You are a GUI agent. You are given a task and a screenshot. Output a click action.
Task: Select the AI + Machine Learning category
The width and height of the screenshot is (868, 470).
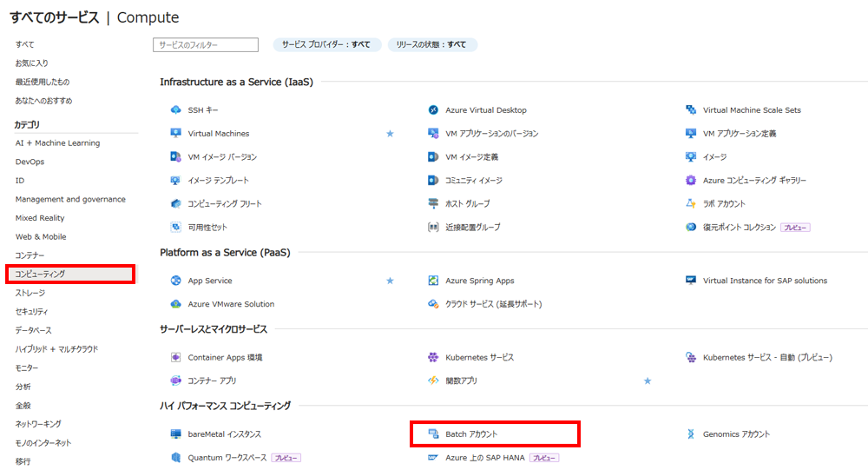tap(57, 143)
